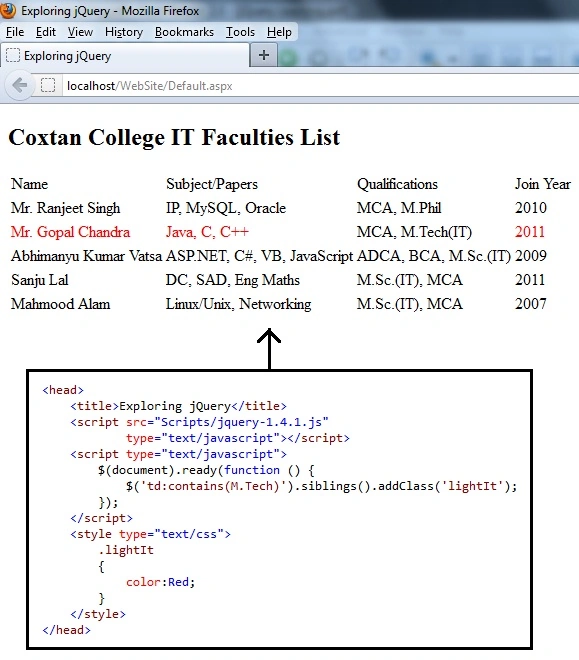Click the Qualifications column header
The height and width of the screenshot is (660, 579).
[397, 184]
